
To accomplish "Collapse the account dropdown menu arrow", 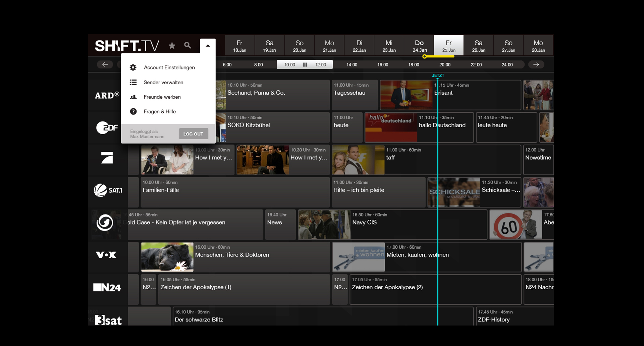I will [x=208, y=46].
